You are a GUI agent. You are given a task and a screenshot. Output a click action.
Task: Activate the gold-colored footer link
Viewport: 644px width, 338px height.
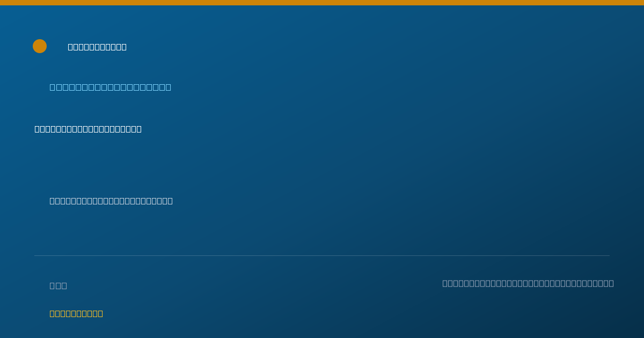(x=76, y=313)
